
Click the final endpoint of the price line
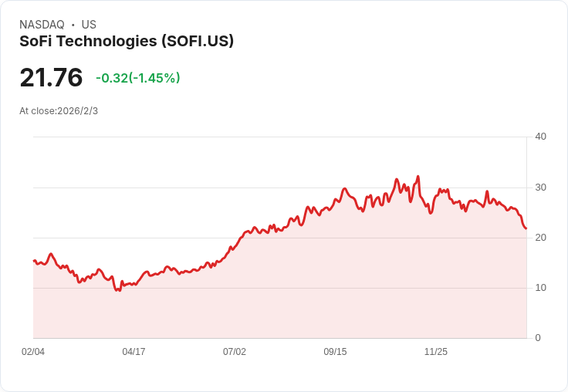point(526,228)
